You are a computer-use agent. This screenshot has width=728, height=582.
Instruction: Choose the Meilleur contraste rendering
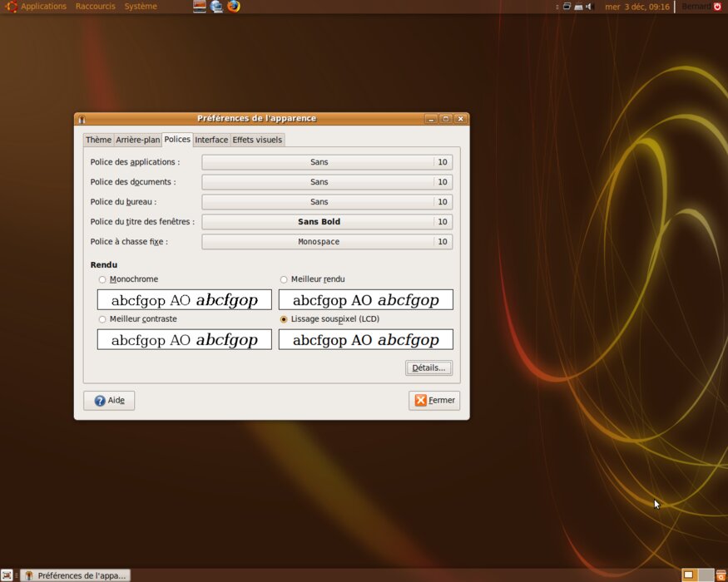102,319
